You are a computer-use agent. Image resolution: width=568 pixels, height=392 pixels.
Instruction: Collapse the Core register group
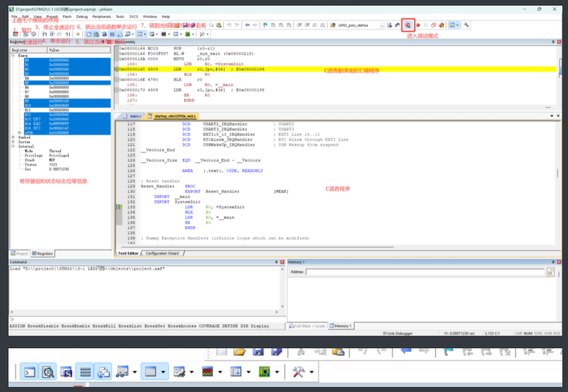(13, 56)
